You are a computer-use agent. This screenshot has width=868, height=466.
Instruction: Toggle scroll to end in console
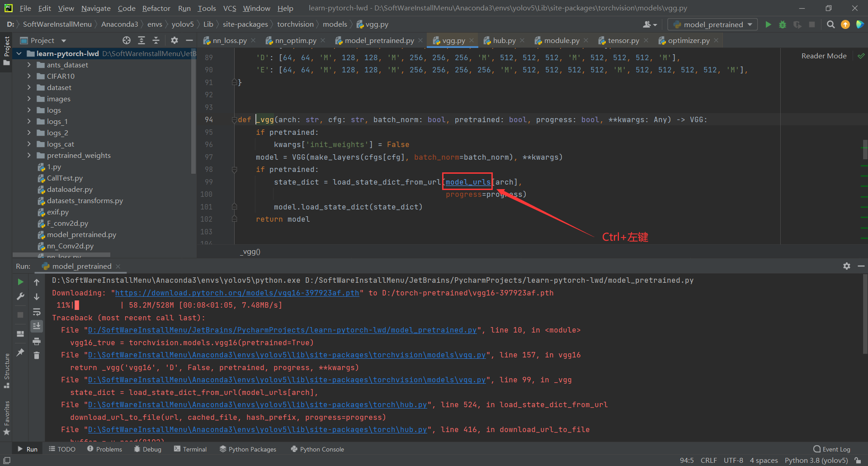click(x=37, y=326)
